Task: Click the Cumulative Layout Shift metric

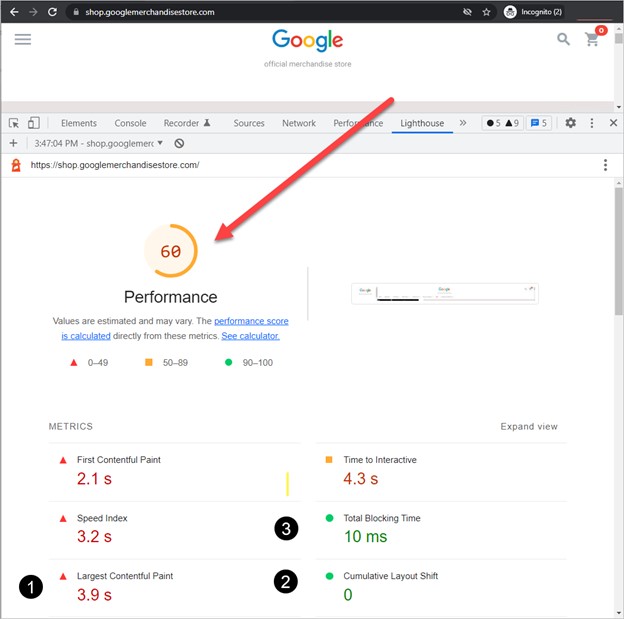Action: 441,588
